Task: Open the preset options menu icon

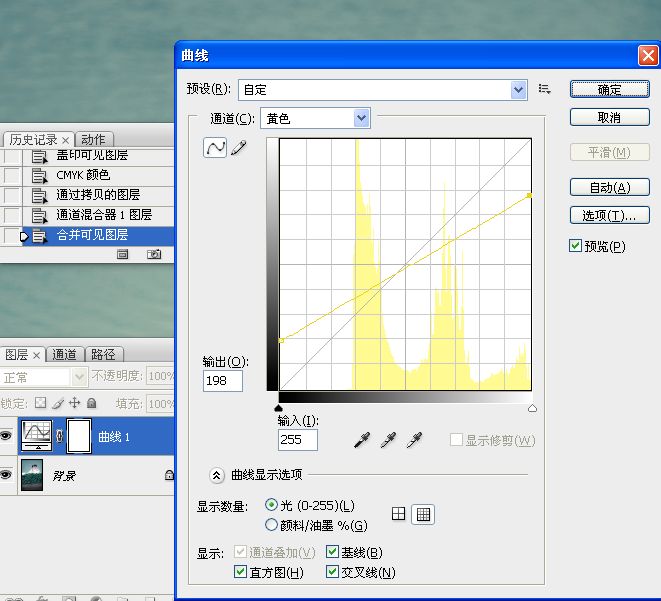Action: [x=544, y=89]
